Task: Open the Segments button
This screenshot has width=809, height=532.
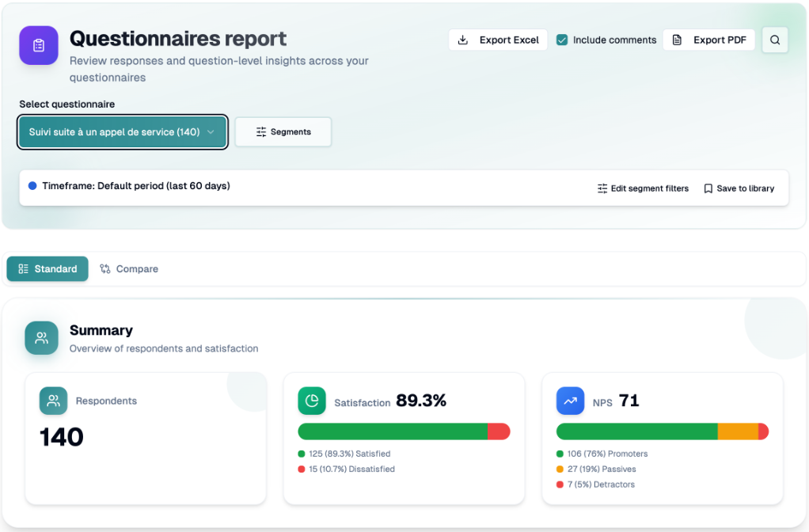Action: click(283, 132)
